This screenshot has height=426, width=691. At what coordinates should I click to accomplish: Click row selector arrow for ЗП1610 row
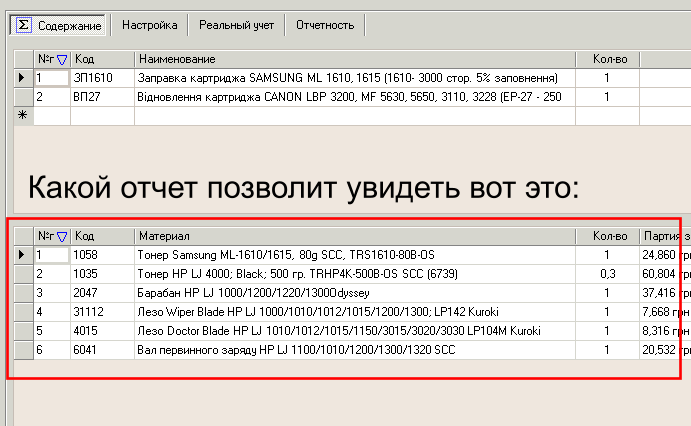click(x=23, y=78)
